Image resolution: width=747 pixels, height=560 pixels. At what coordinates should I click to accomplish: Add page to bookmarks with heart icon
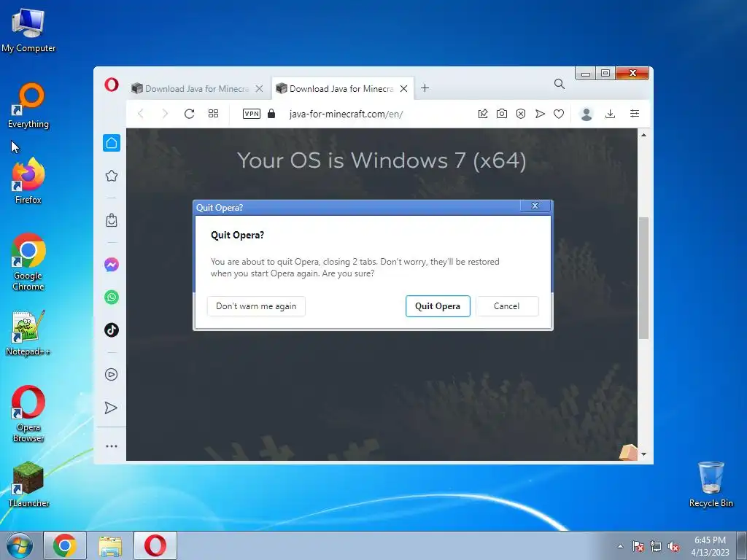point(559,114)
